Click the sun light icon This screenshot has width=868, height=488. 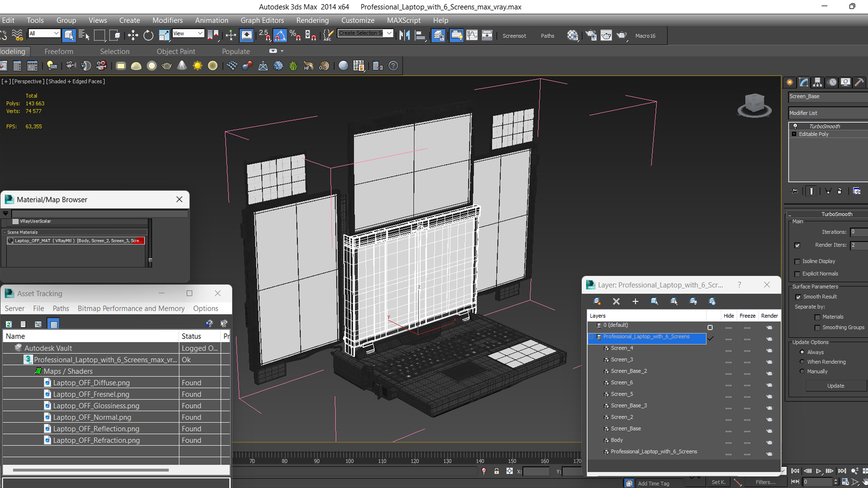tap(198, 66)
